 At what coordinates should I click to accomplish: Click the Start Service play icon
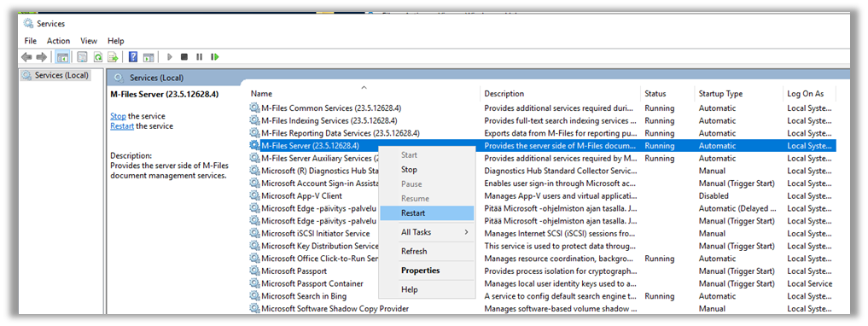click(169, 57)
